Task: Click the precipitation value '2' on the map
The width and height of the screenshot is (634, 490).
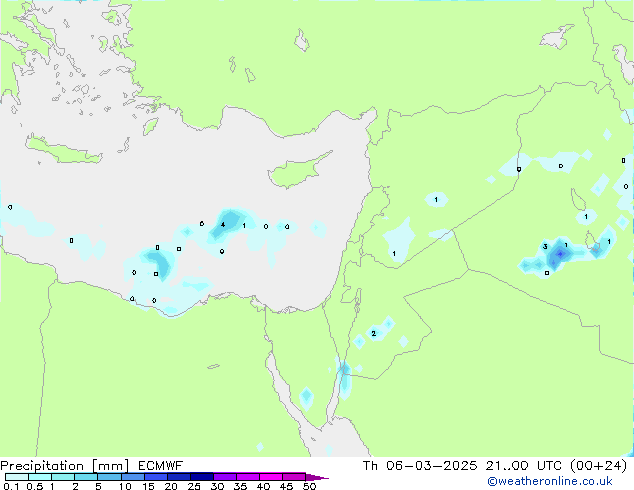Action: [374, 334]
